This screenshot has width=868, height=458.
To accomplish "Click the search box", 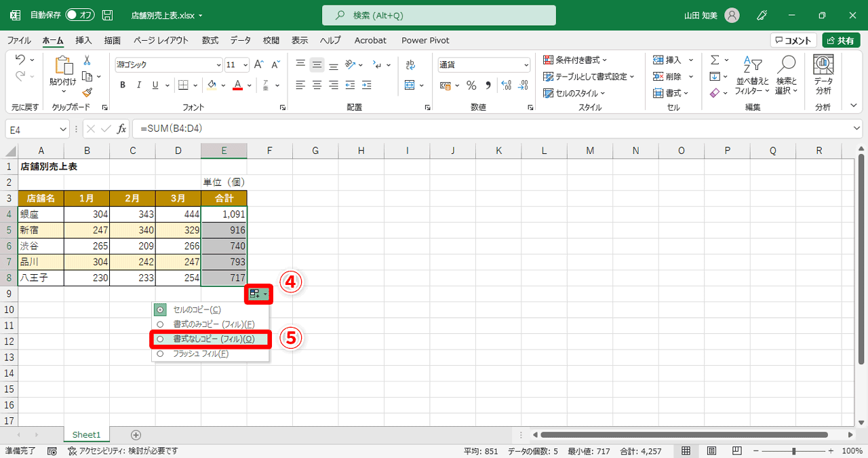I will pyautogui.click(x=439, y=15).
